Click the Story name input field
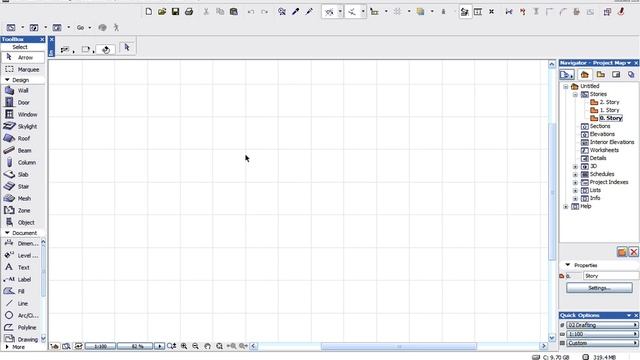Image resolution: width=640 pixels, height=360 pixels. click(x=611, y=276)
